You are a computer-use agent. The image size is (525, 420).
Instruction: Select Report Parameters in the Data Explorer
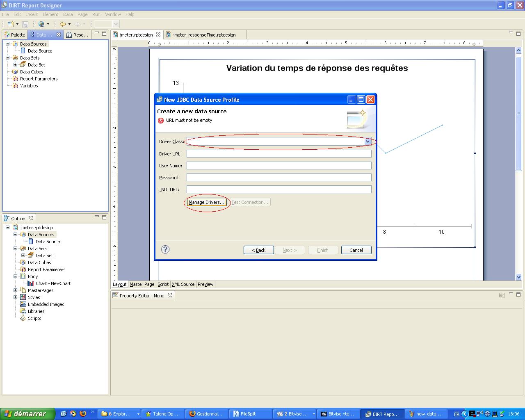tap(39, 78)
